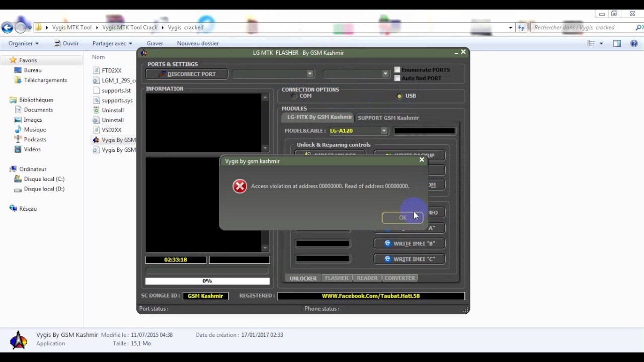Screen dimensions: 644x362
Task: Click Graver in the Explorer toolbar
Action: pyautogui.click(x=154, y=44)
